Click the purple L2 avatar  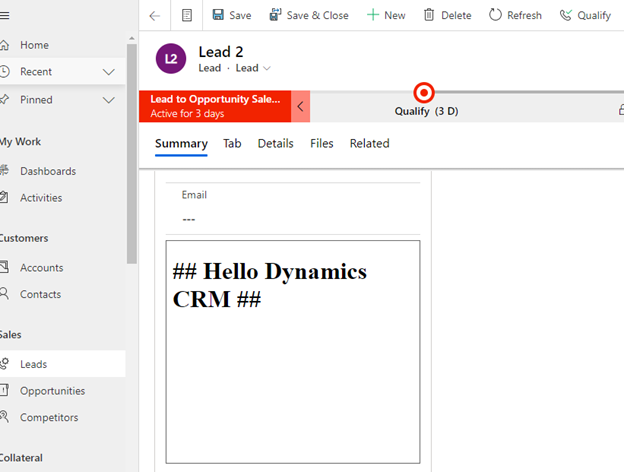click(x=171, y=59)
